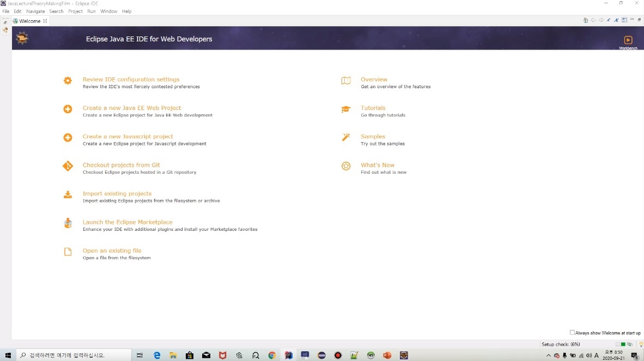Click the file icon for Open existing file
644x361 pixels.
(x=68, y=252)
